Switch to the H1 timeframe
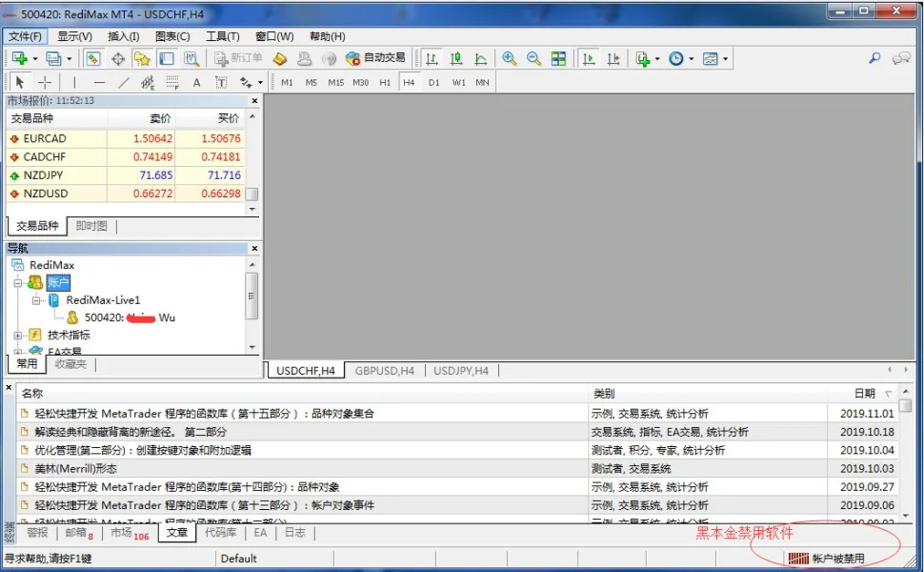This screenshot has height=572, width=924. click(385, 82)
